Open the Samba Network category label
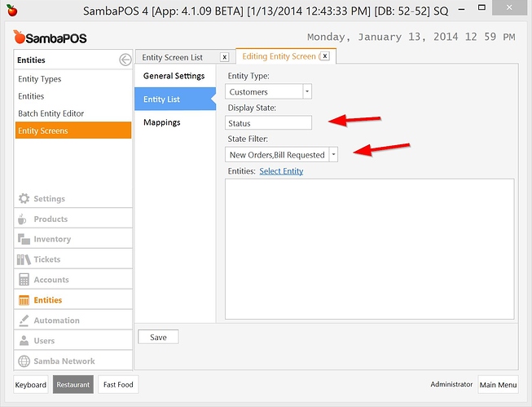The height and width of the screenshot is (407, 532). 64,361
